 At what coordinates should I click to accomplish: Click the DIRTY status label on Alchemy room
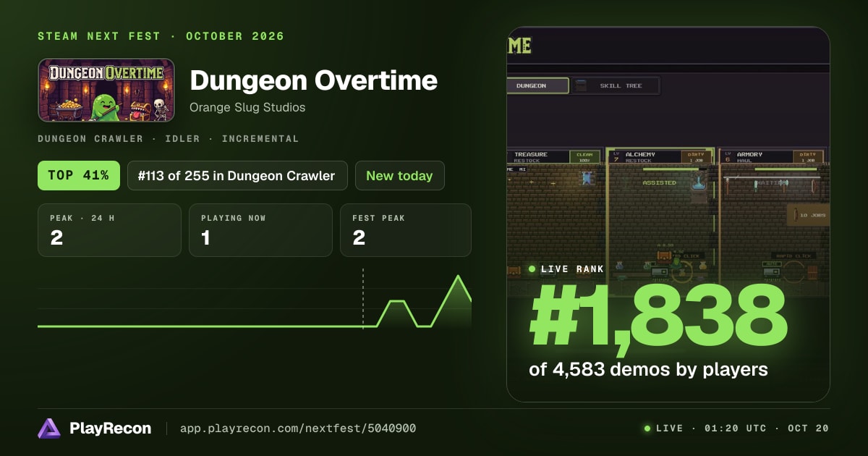pos(697,156)
